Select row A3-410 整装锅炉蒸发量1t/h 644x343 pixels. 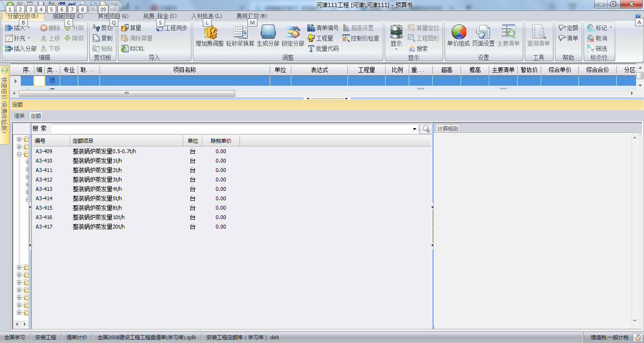(231, 161)
